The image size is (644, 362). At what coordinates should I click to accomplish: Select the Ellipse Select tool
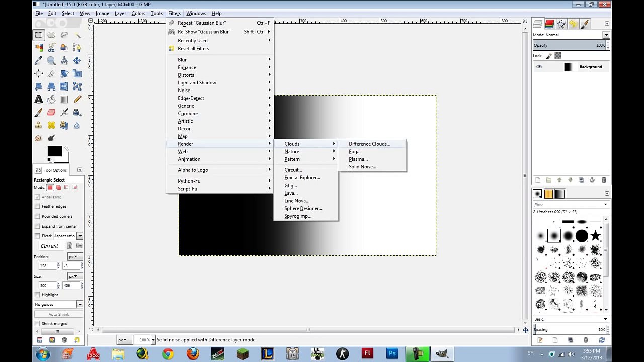(x=51, y=35)
